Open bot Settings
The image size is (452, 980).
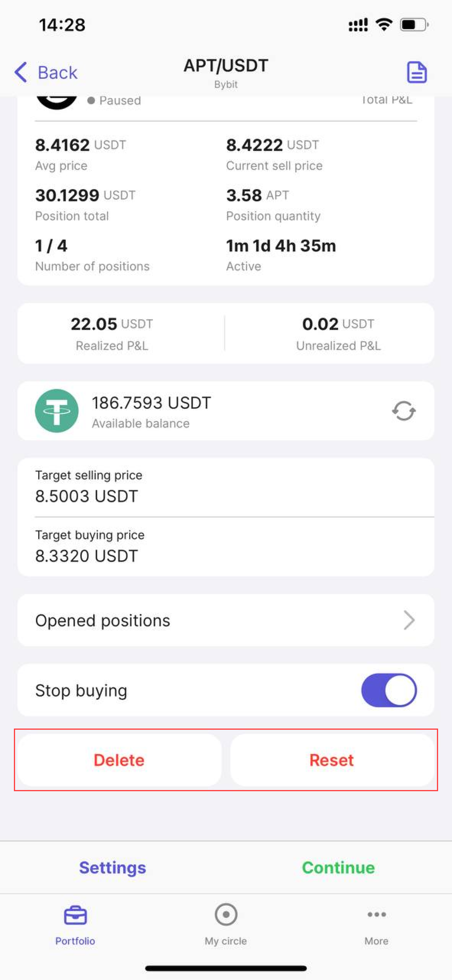click(x=112, y=868)
